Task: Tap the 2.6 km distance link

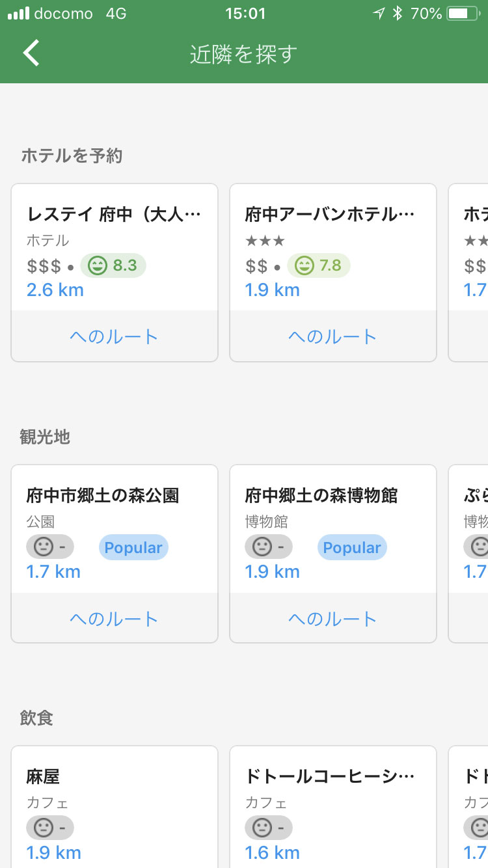Action: [55, 290]
